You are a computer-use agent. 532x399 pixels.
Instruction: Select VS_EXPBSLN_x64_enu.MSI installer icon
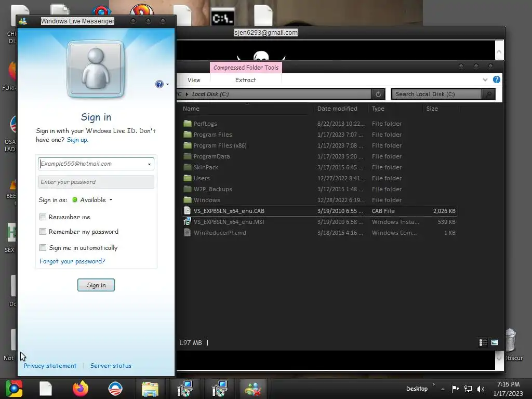point(187,221)
